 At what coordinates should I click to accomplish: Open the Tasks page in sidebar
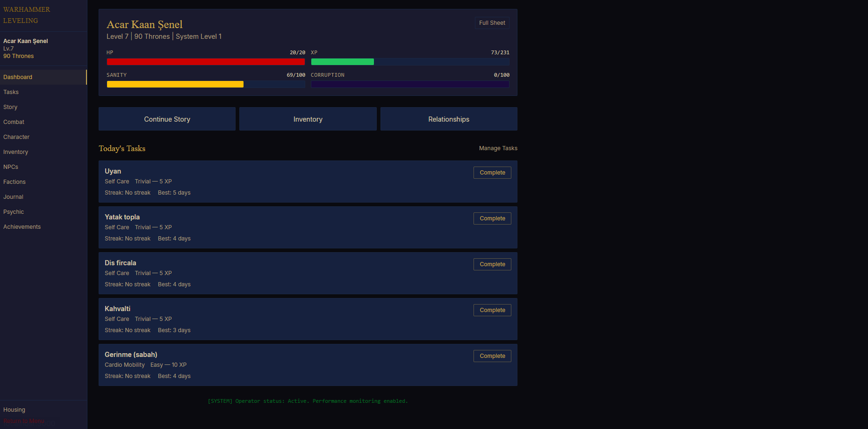point(11,92)
